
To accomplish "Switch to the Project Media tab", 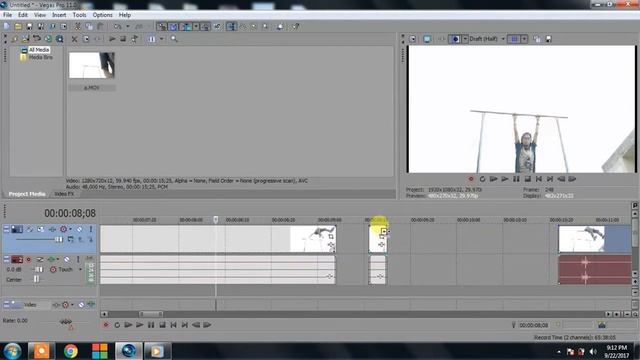I will tap(27, 194).
